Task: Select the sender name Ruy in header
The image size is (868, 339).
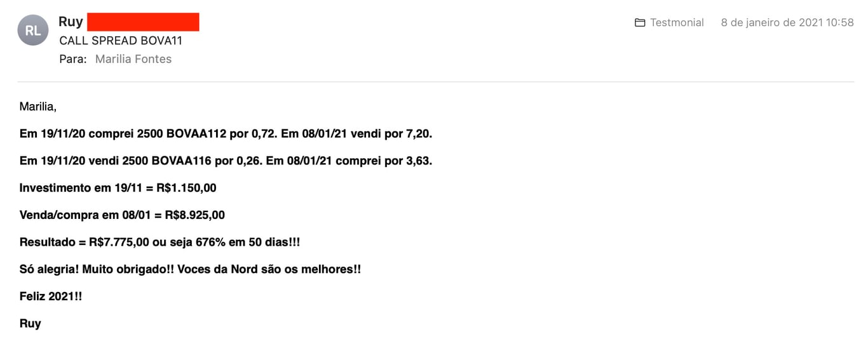Action: click(71, 22)
